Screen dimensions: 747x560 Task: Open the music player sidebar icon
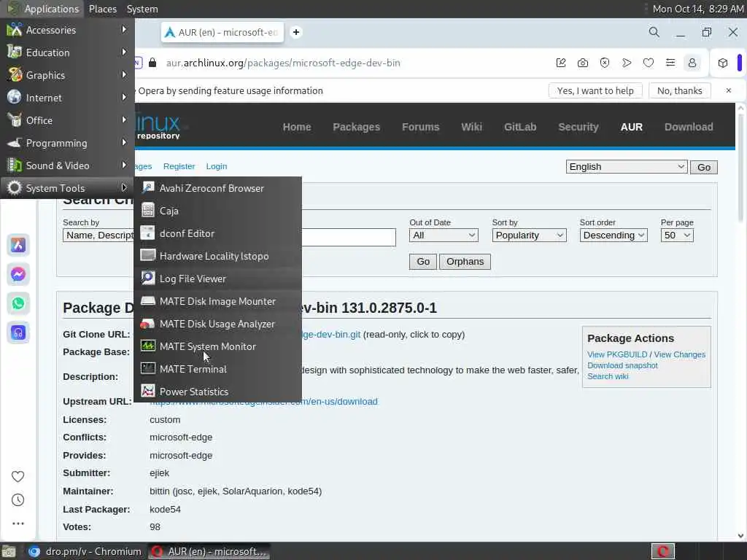tap(18, 332)
